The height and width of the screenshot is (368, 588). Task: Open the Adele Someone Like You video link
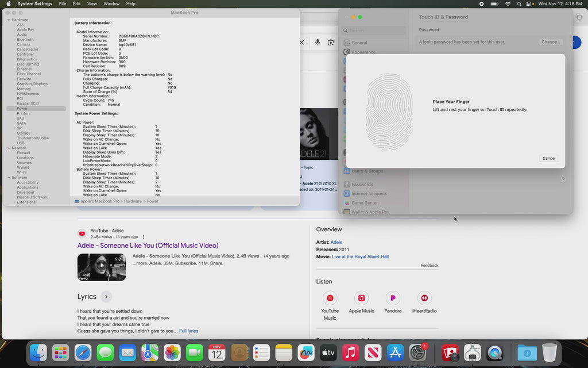pyautogui.click(x=148, y=246)
